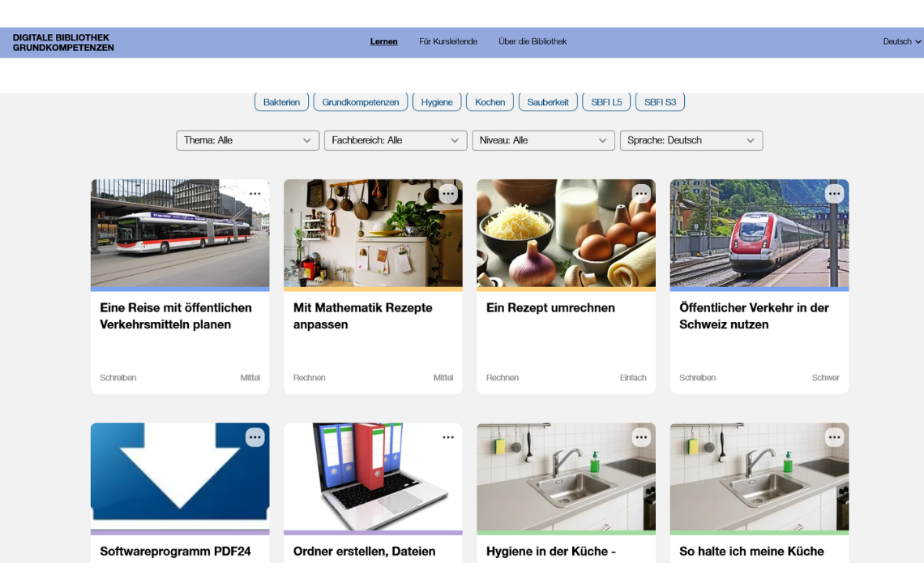Open the three-dot menu on Softwareprogramm PDF24 card
This screenshot has width=924, height=584.
pyautogui.click(x=255, y=437)
